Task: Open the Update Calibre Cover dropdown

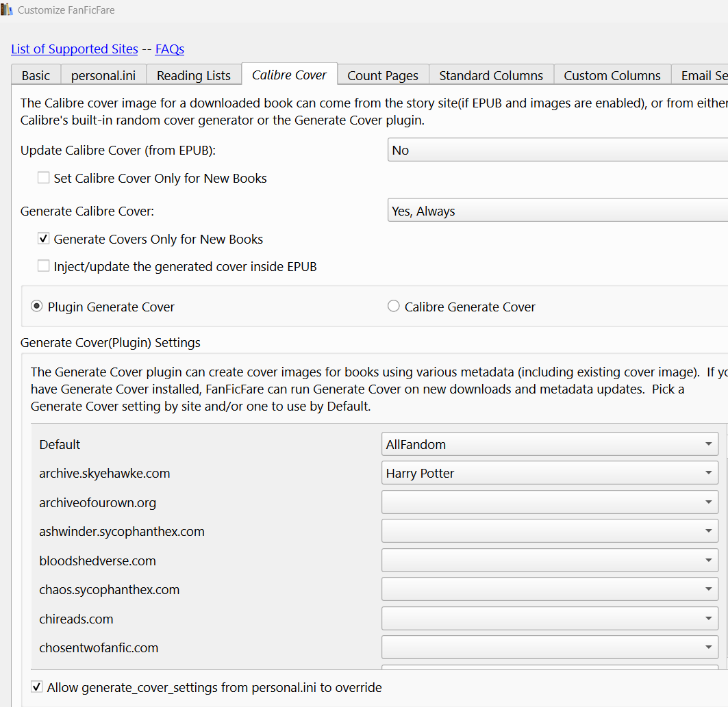Action: point(557,151)
